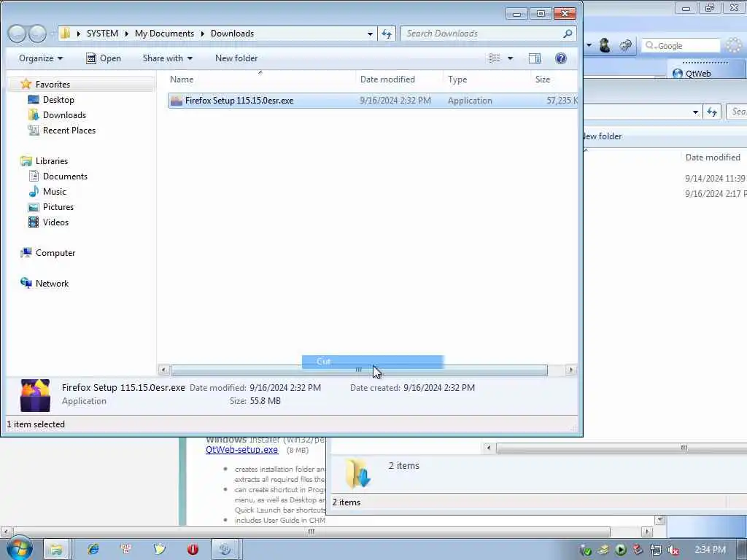Open the Share with dropdown
The image size is (747, 560).
pyautogui.click(x=167, y=58)
